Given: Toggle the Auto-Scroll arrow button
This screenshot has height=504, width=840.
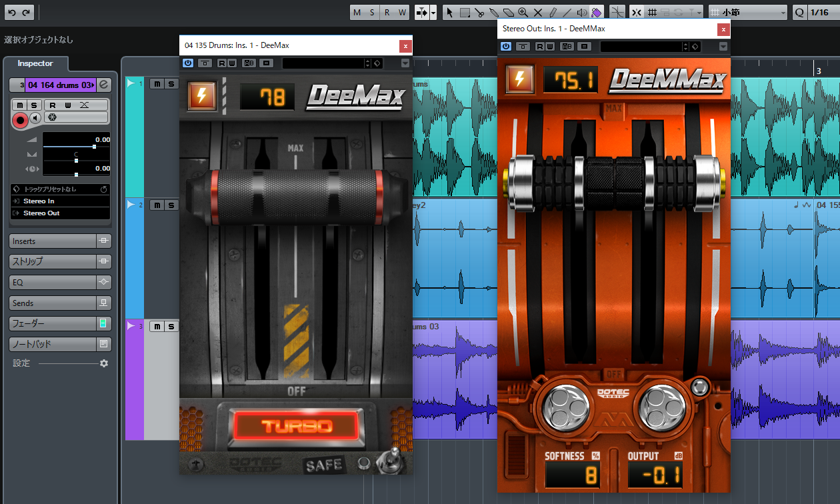Looking at the screenshot, I should pos(421,12).
